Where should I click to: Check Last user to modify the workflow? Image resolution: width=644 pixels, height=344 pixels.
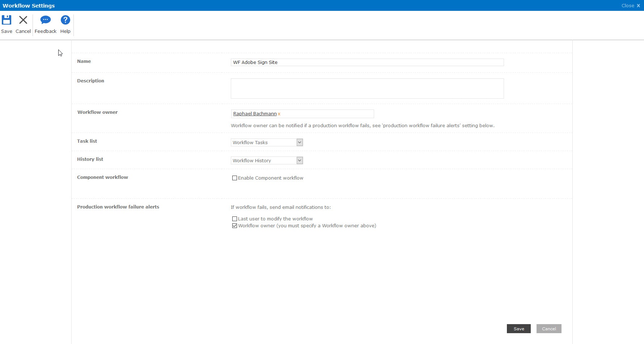pyautogui.click(x=234, y=219)
